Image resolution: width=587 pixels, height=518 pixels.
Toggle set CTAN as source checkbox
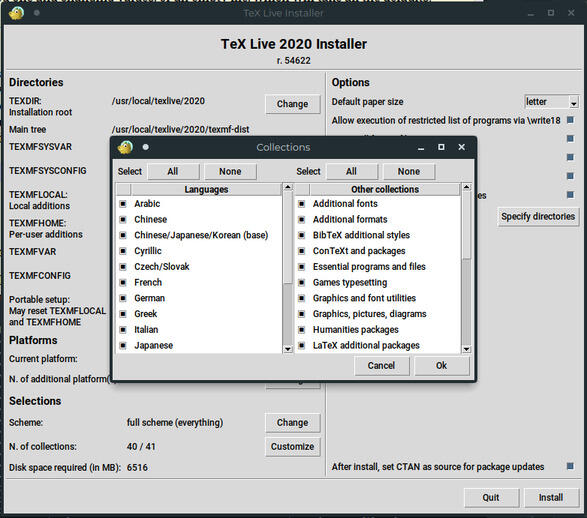[570, 466]
